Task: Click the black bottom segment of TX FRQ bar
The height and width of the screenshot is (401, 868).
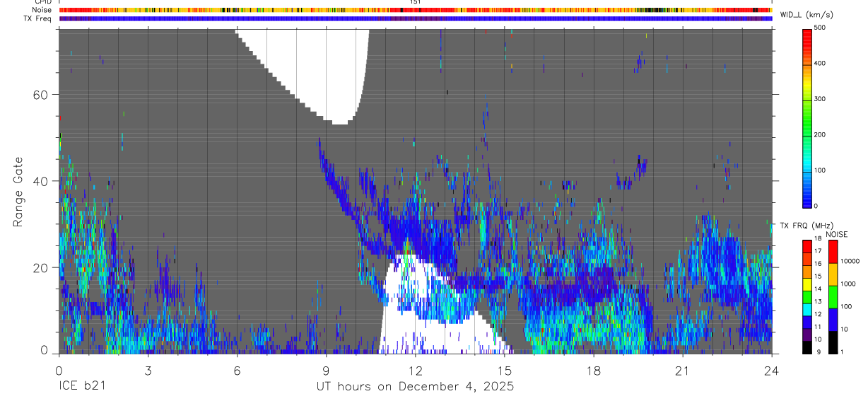Action: [x=807, y=347]
